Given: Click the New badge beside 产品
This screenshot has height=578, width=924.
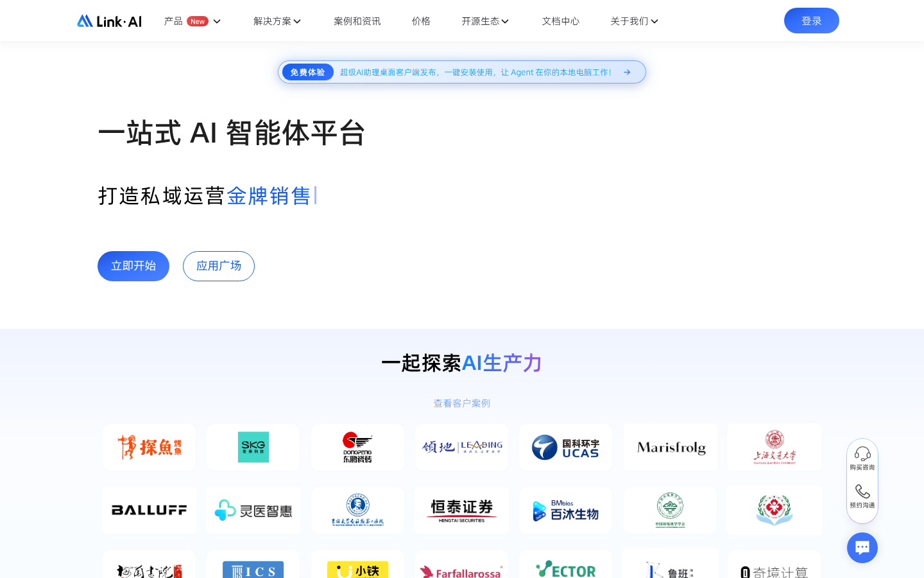Looking at the screenshot, I should 198,21.
